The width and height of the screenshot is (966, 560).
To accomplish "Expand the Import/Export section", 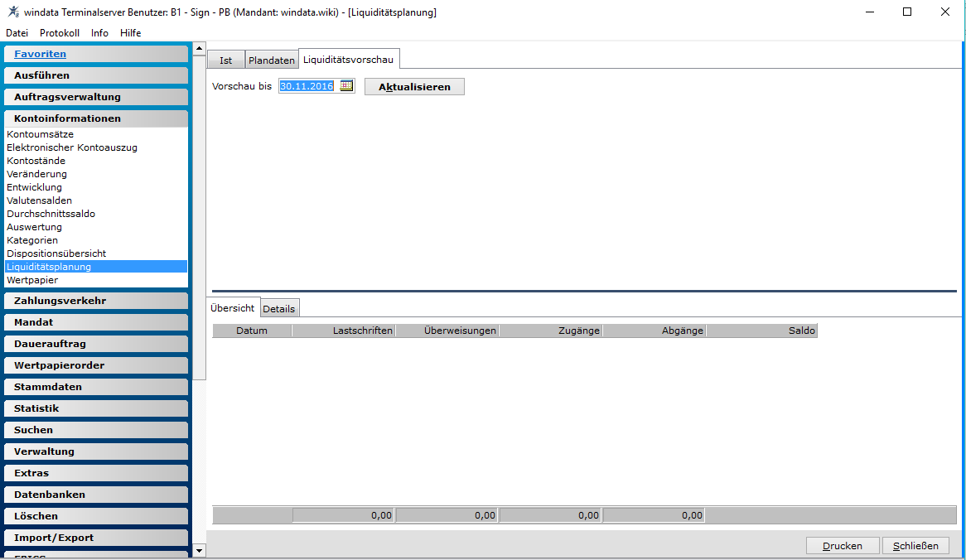I will 96,538.
